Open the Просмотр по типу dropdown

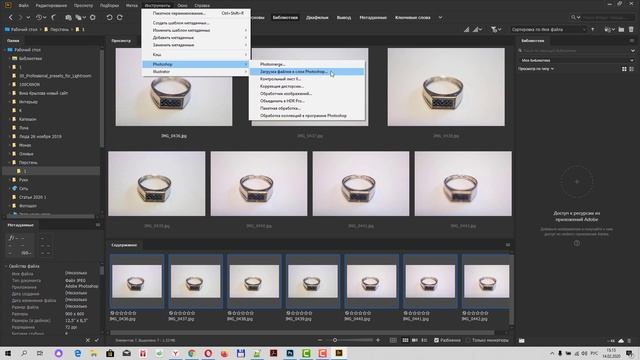click(536, 69)
